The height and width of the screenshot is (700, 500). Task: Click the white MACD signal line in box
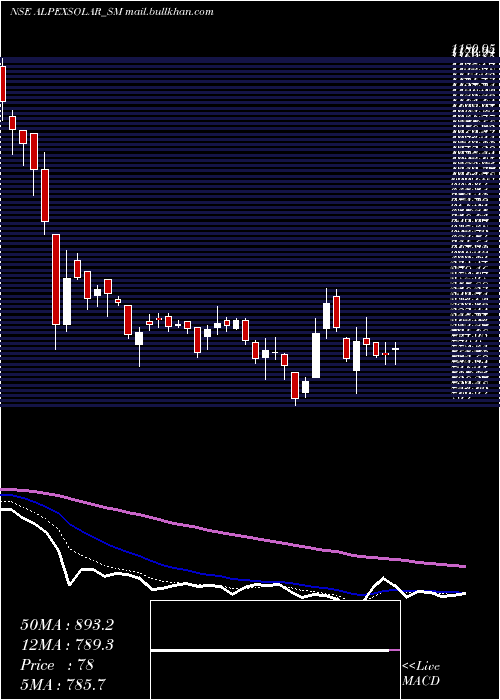270,650
